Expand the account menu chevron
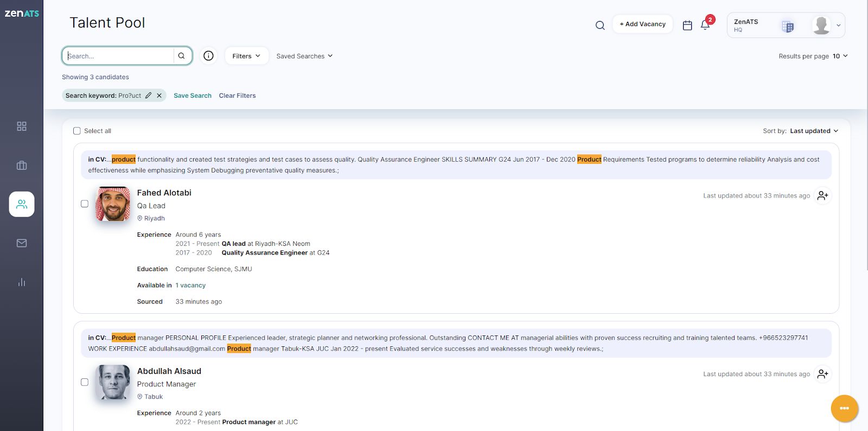 [839, 26]
